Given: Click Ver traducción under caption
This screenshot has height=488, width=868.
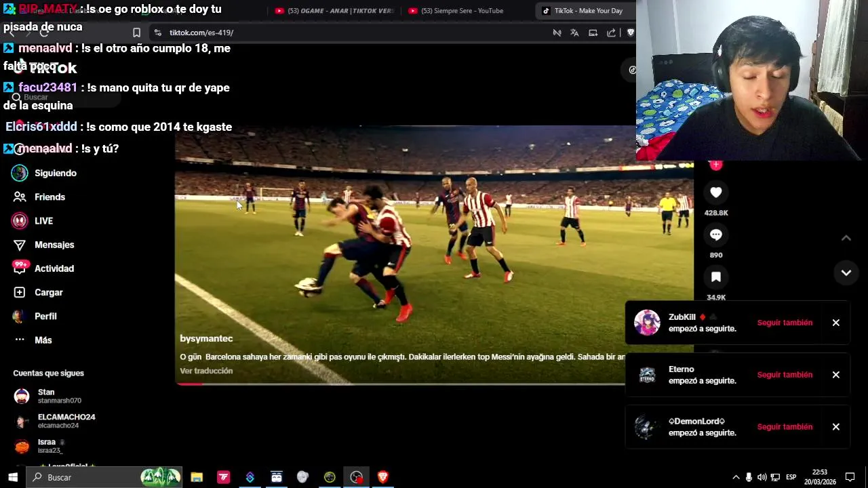Looking at the screenshot, I should pyautogui.click(x=206, y=371).
